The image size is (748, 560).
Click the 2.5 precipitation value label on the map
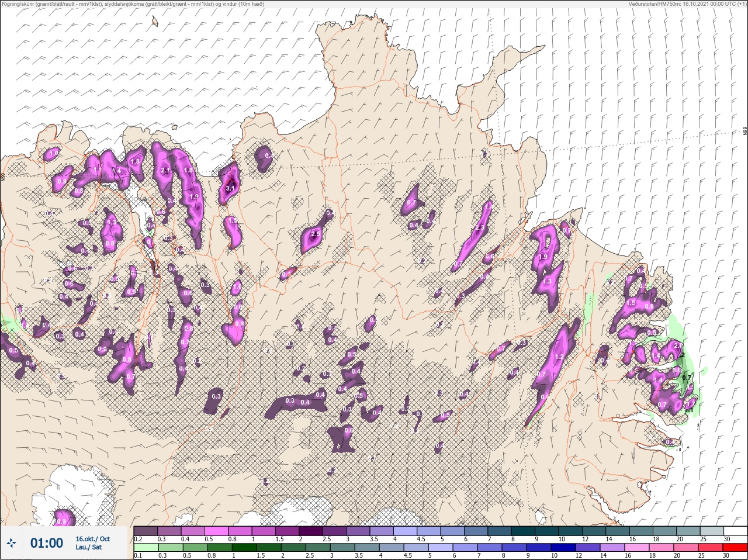pyautogui.click(x=316, y=234)
